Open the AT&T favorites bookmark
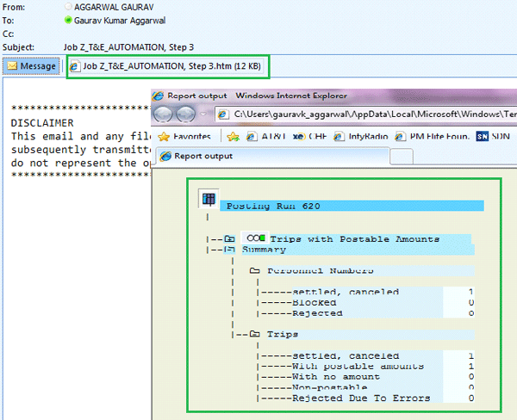Screen dimensions: 517x420 [264, 136]
